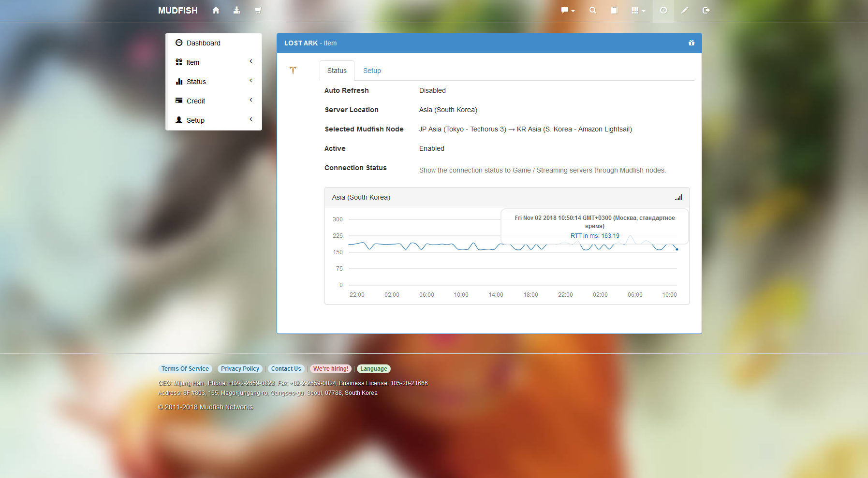The height and width of the screenshot is (478, 868).
Task: Open the grid apps dropdown menu
Action: point(638,10)
